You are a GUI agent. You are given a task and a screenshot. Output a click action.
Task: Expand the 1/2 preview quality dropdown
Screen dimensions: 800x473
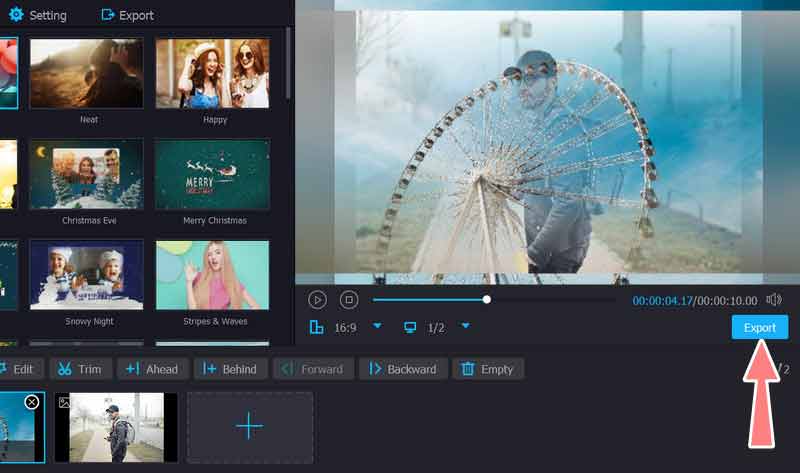465,326
